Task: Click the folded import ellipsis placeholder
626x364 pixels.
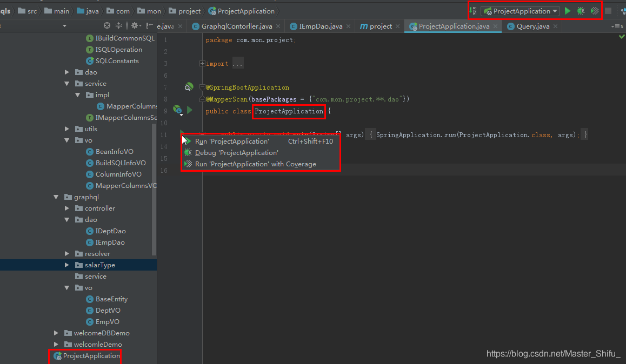Action: (x=237, y=64)
